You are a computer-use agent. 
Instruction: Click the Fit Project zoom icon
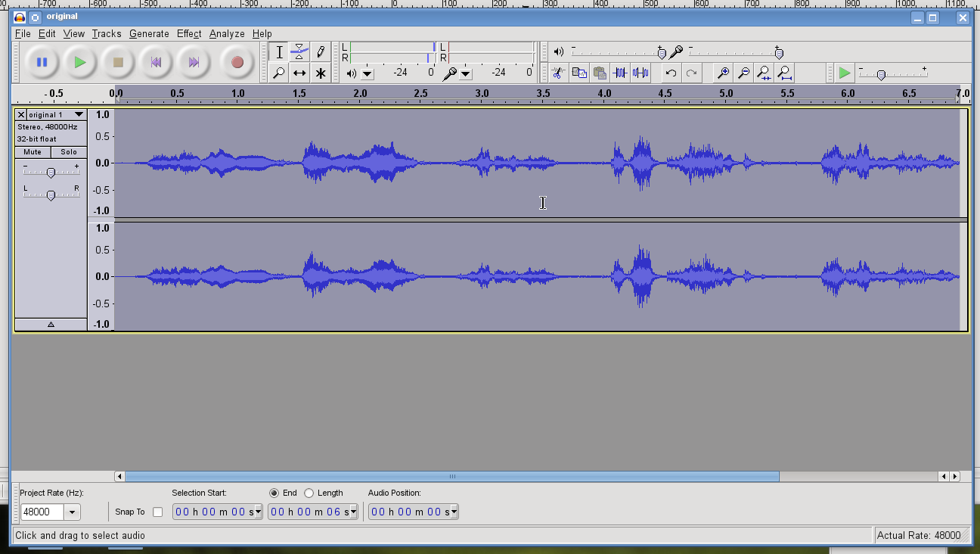pos(785,73)
